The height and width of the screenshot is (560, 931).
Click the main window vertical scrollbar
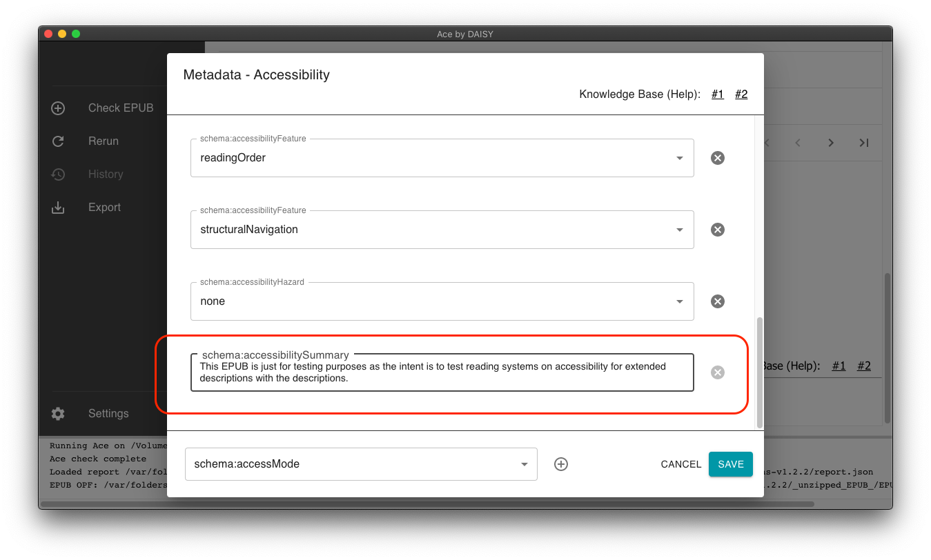pos(888,348)
